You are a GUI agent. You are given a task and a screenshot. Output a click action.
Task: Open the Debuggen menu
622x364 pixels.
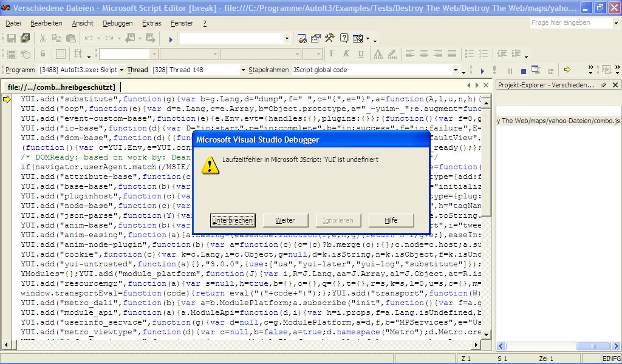tap(117, 23)
